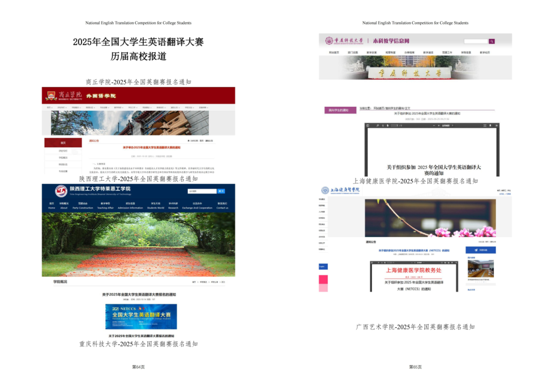
Task: Click the 外国语学院 title in Shangqiu header
Action: (101, 96)
